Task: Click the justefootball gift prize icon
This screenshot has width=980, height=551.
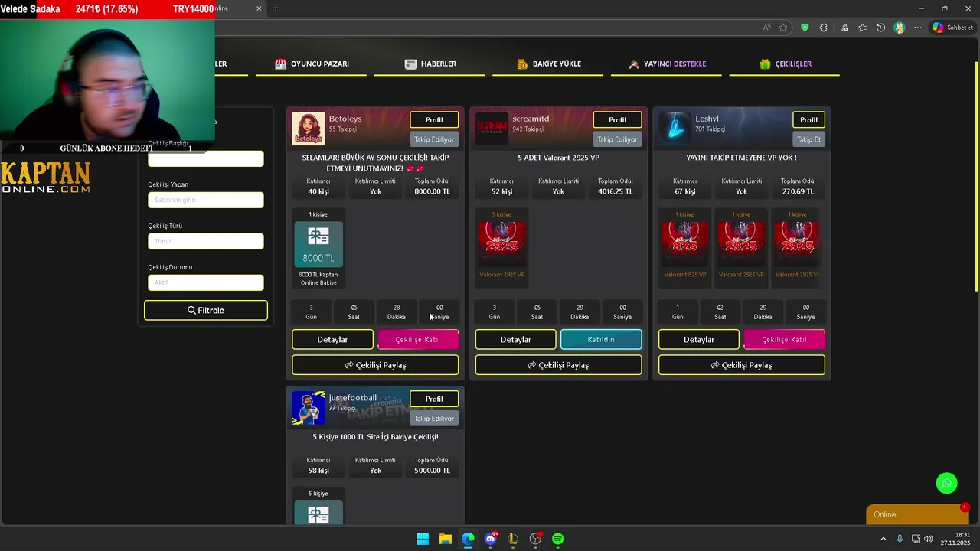Action: 318,512
